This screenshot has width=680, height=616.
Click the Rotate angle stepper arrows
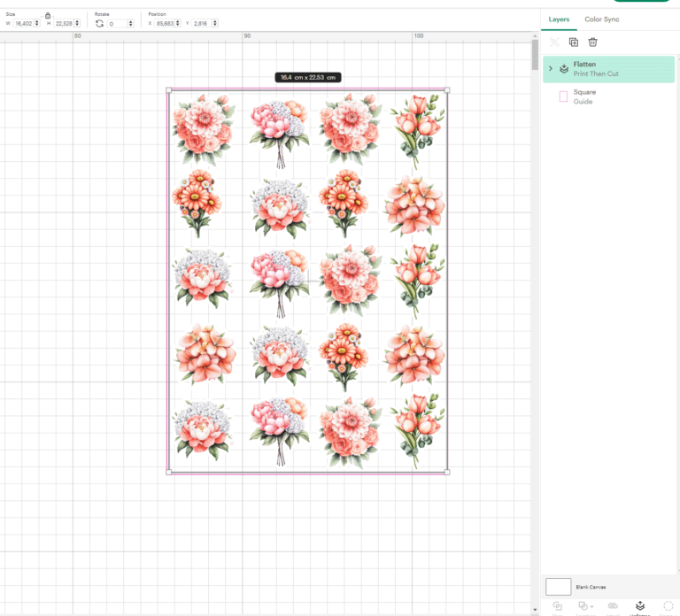[130, 23]
